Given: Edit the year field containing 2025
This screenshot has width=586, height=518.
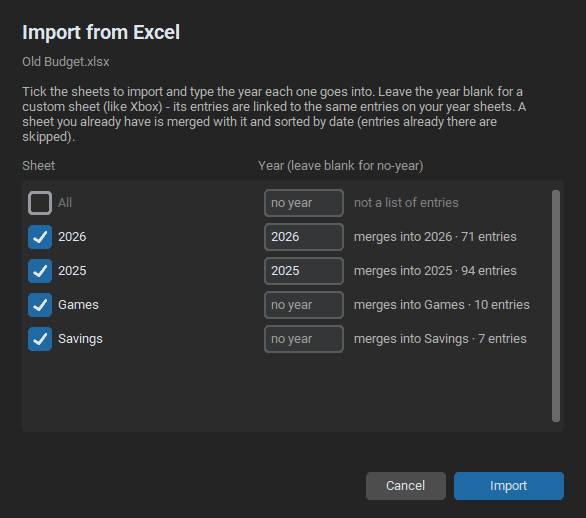Looking at the screenshot, I should click(x=304, y=271).
